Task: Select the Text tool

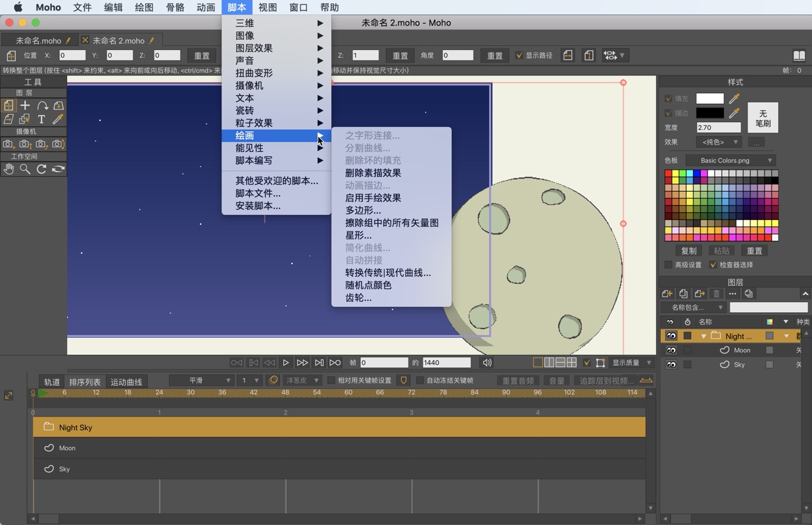Action: [x=41, y=119]
